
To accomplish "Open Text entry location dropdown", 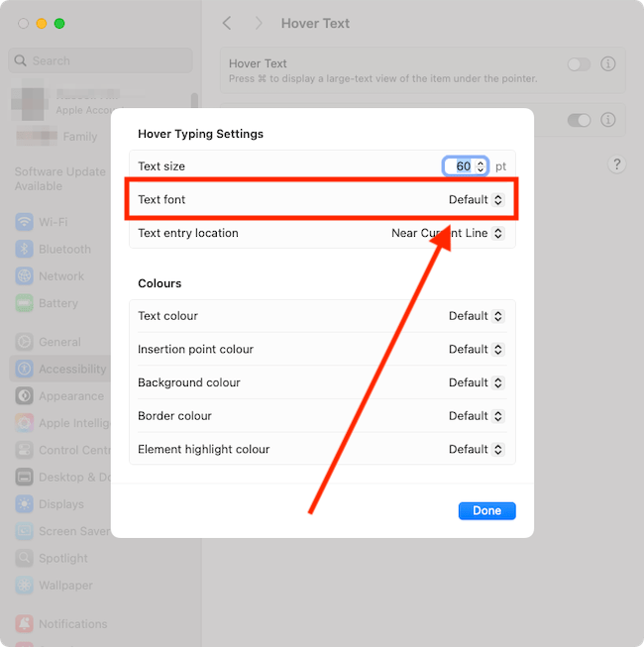I will pyautogui.click(x=447, y=234).
